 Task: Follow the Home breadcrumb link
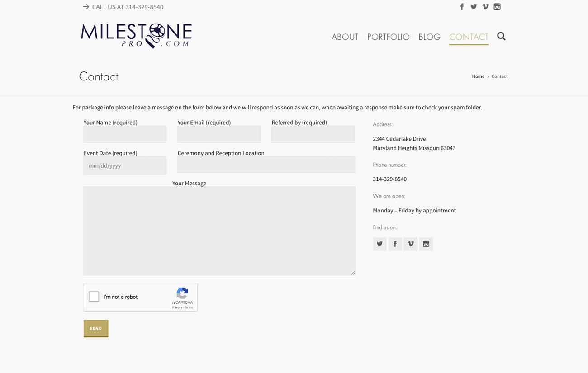tap(478, 76)
